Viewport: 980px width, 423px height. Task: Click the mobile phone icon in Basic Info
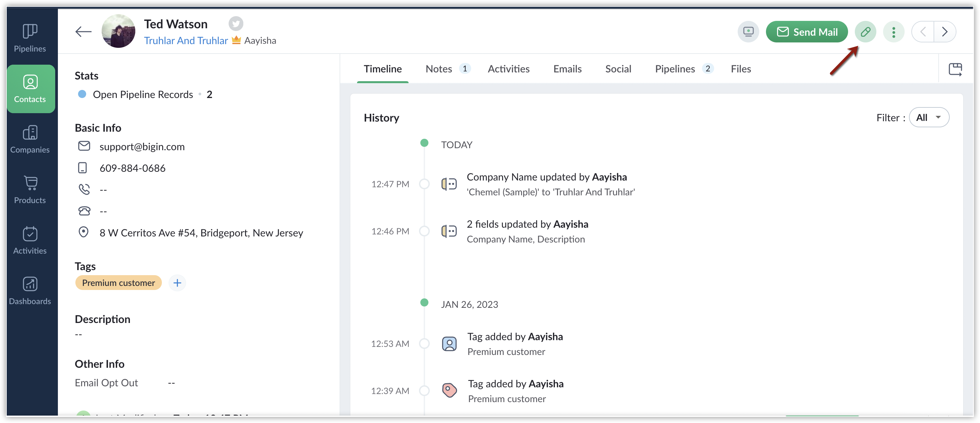pos(82,168)
